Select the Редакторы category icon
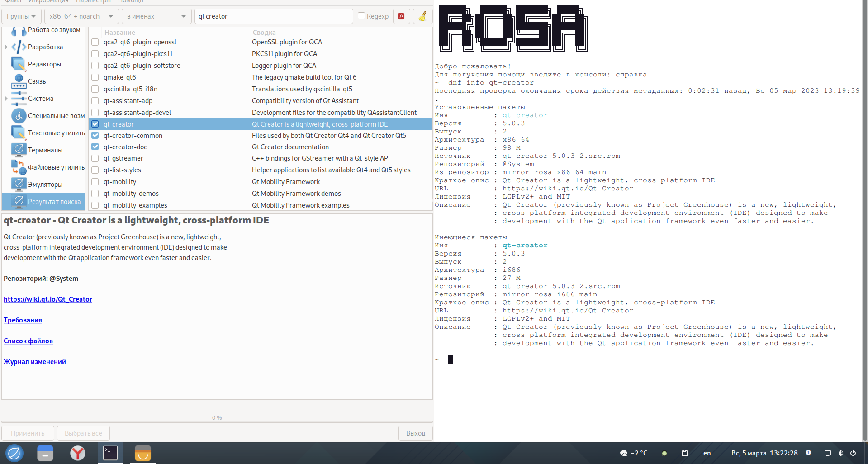868x464 pixels. click(19, 64)
